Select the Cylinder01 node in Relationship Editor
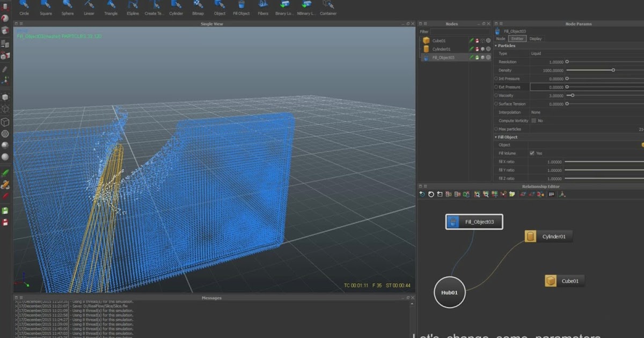The height and width of the screenshot is (338, 644). coord(548,236)
